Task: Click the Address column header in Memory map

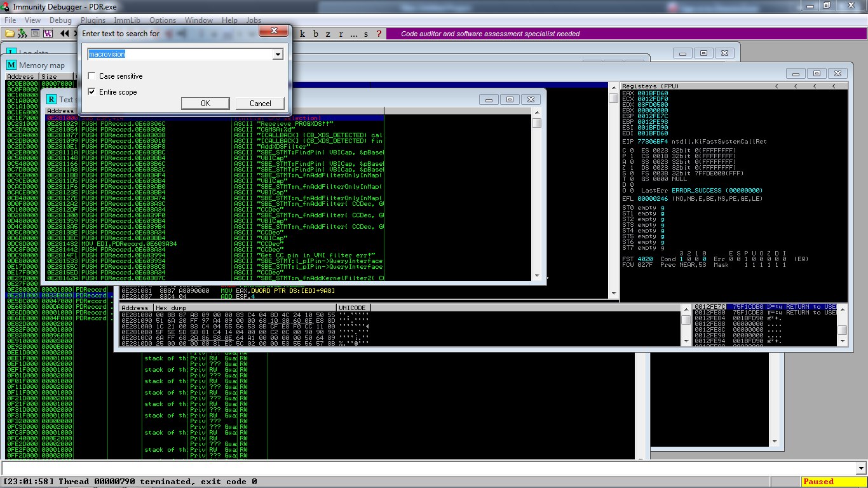Action: (22, 76)
